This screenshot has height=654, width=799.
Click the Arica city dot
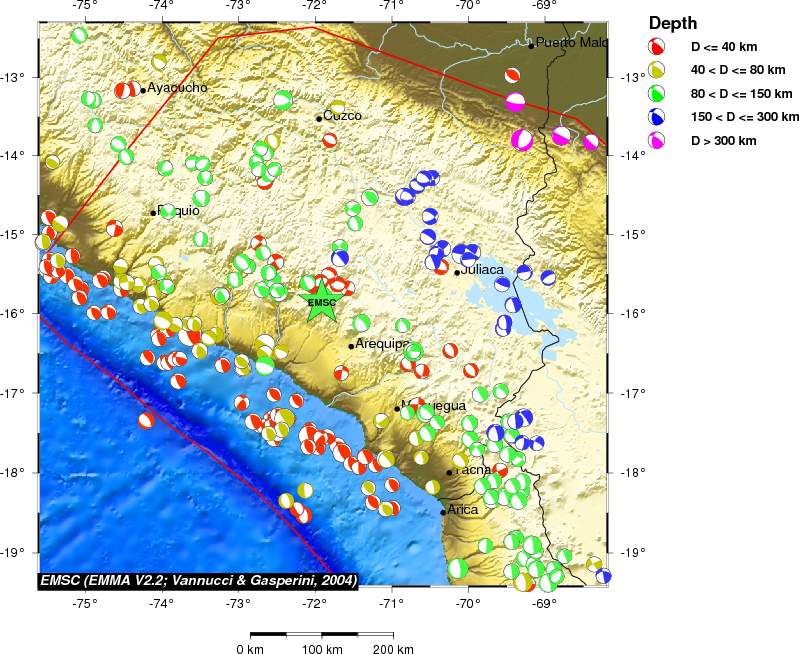(443, 512)
